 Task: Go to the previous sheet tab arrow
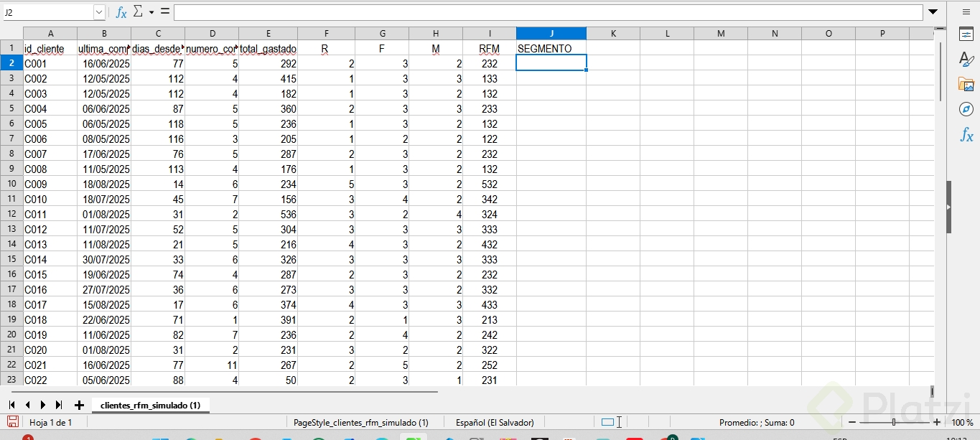tap(27, 405)
